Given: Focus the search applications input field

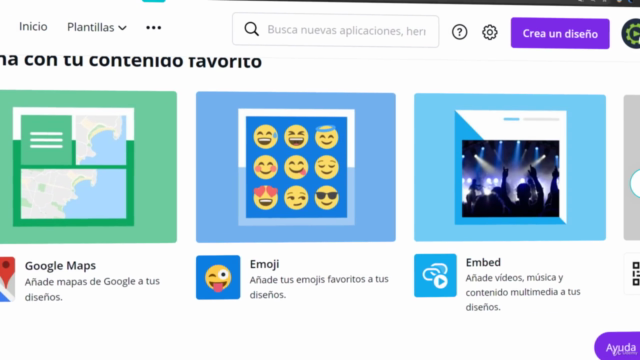Looking at the screenshot, I should (x=336, y=30).
